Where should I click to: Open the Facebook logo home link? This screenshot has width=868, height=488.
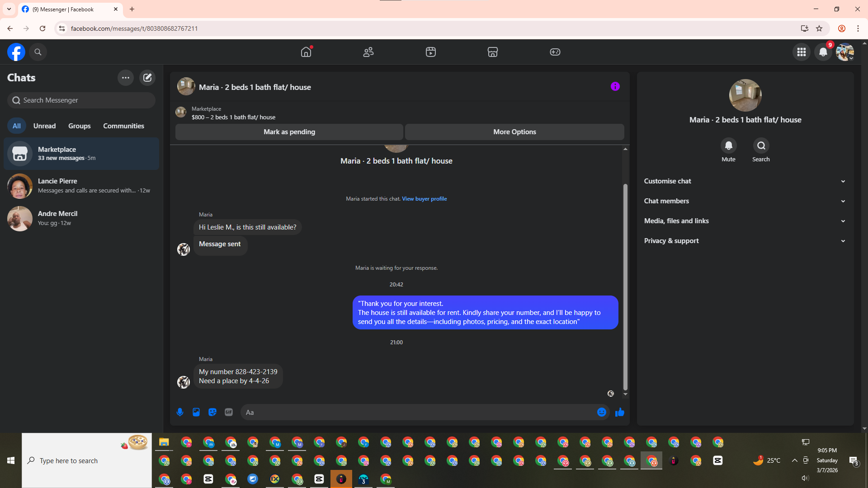16,52
